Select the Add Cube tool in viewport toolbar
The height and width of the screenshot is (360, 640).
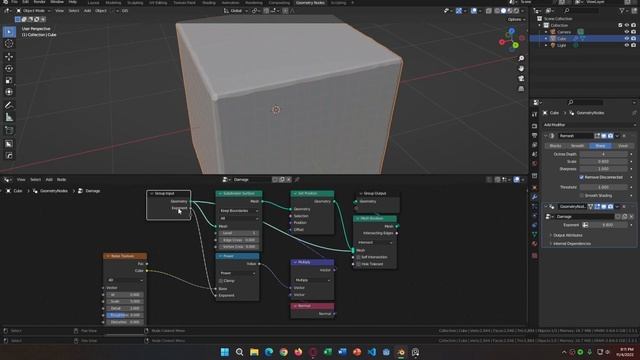(9, 131)
